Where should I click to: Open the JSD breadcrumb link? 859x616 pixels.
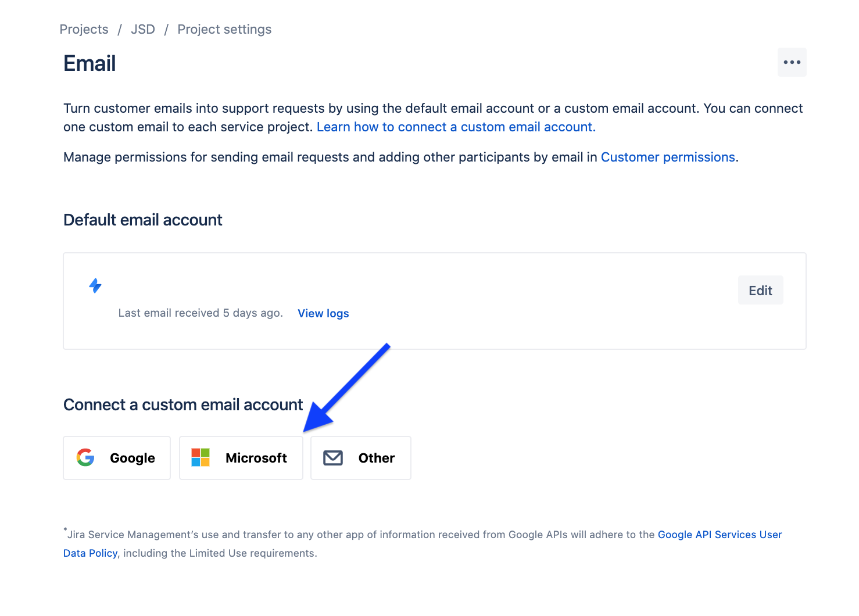pos(143,29)
